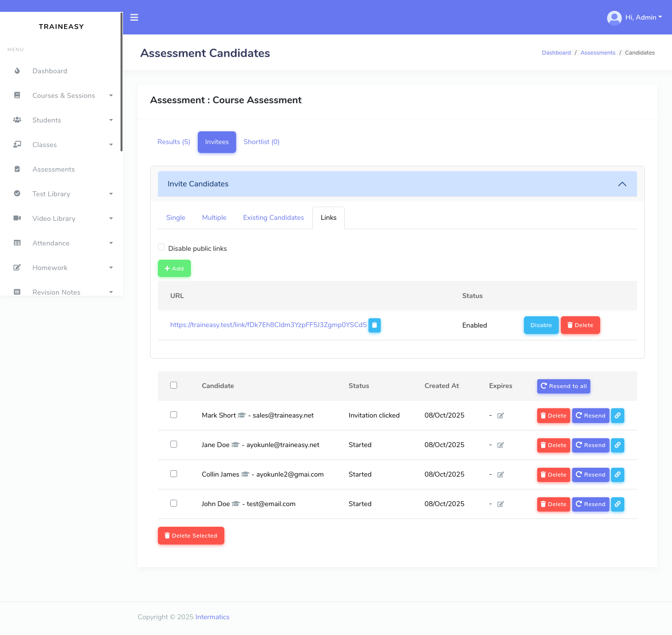Click the hamburger menu icon in header
Image resolution: width=672 pixels, height=635 pixels.
coord(134,17)
